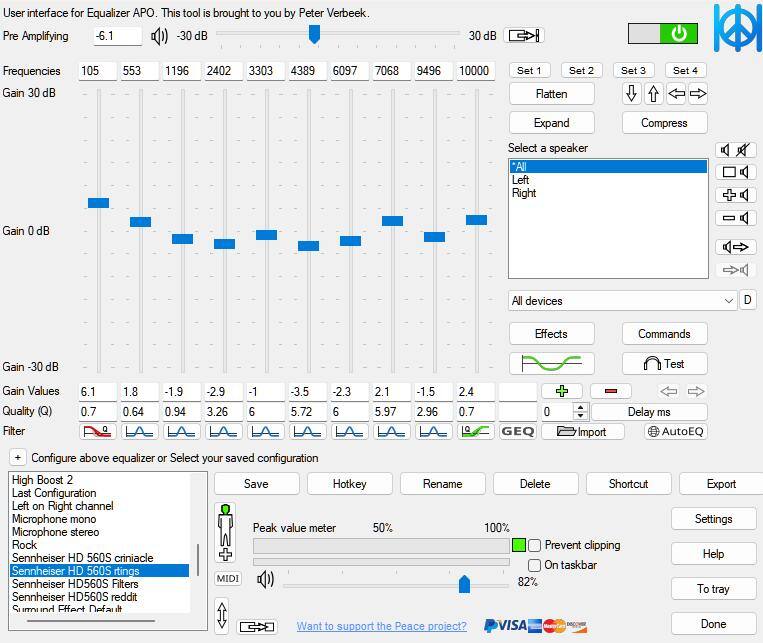
Task: Click the remove speaker minus icon
Action: tap(735, 218)
